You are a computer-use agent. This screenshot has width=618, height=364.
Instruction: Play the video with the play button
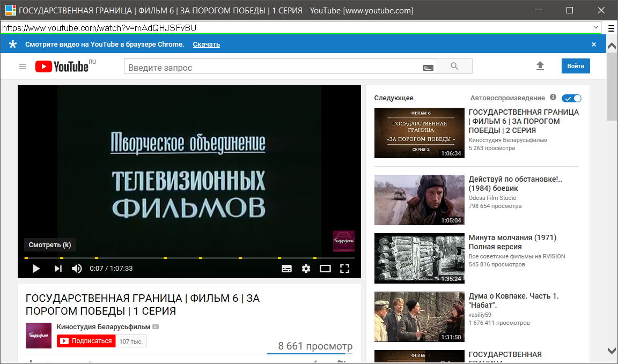[x=36, y=269]
